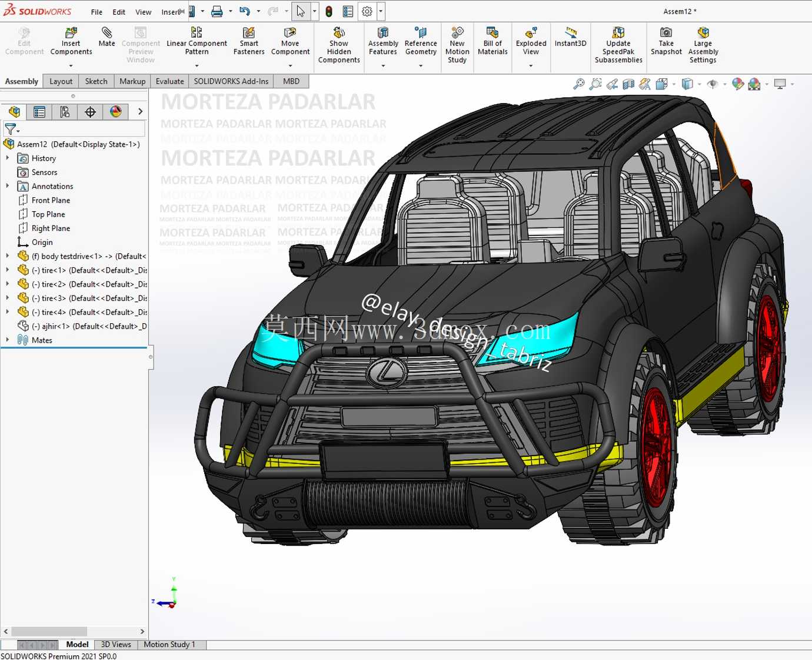Open the Exploded View dropdown arrow
The height and width of the screenshot is (660, 812).
click(531, 65)
